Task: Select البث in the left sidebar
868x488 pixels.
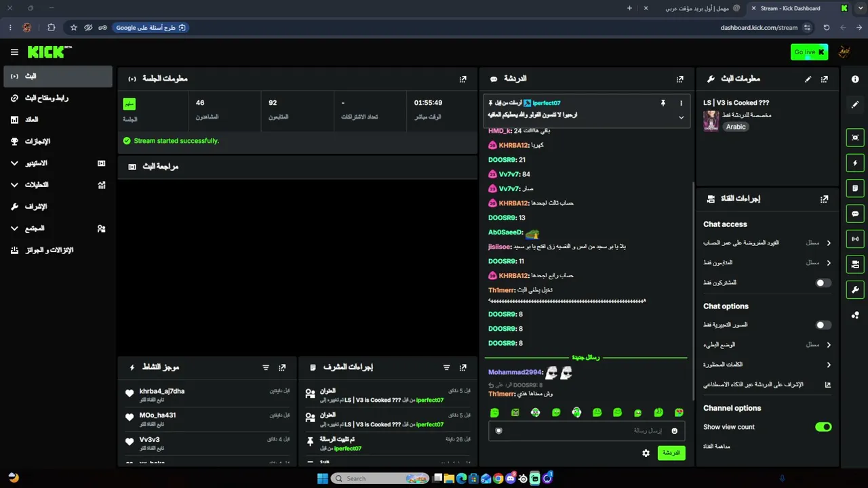Action: coord(58,77)
